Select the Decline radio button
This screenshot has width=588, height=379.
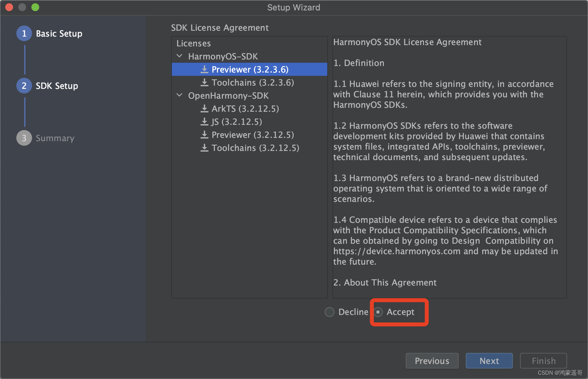(x=330, y=312)
